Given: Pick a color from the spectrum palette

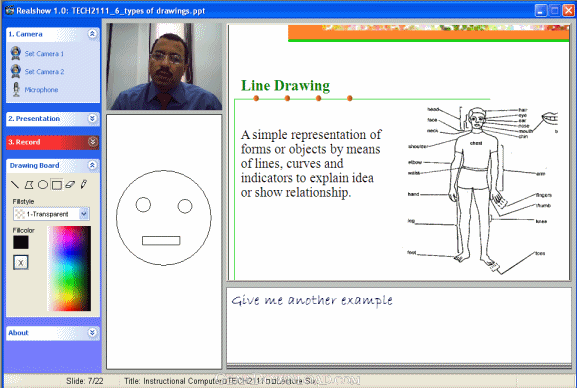Looking at the screenshot, I should (x=69, y=269).
